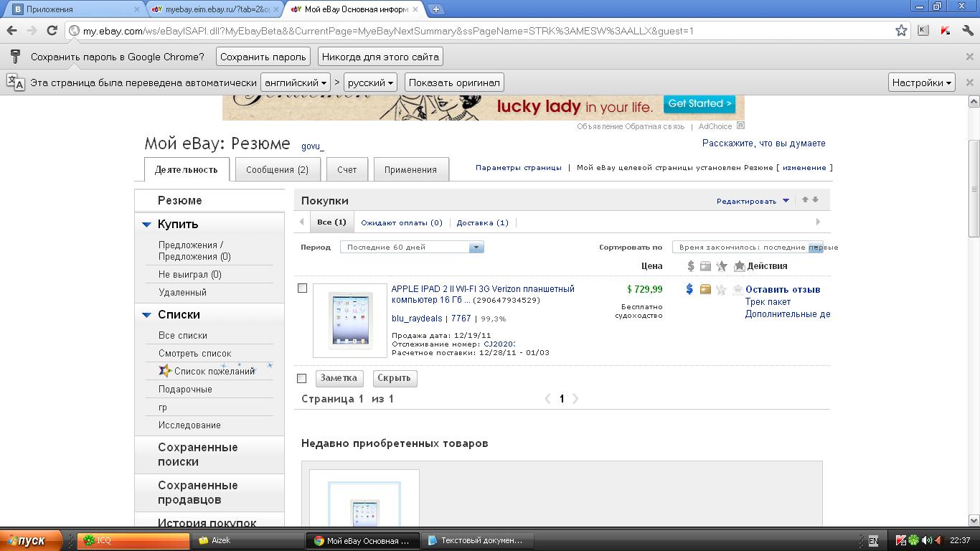Screen dimensions: 980x551
Task: Open the Kaspersky virtual keyboard extension
Action: (923, 30)
